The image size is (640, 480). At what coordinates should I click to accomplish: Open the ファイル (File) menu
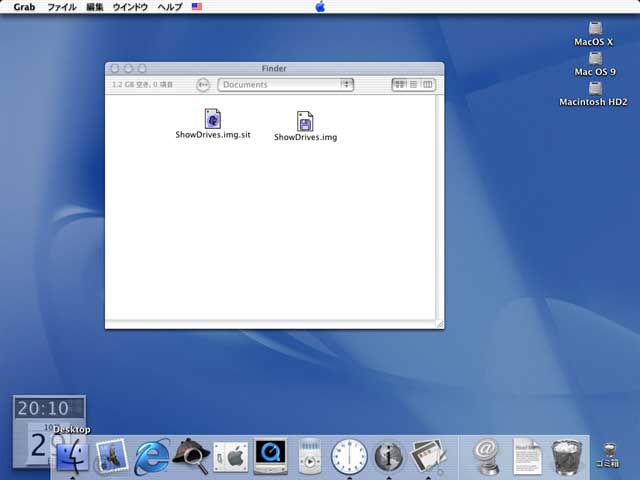pyautogui.click(x=61, y=6)
